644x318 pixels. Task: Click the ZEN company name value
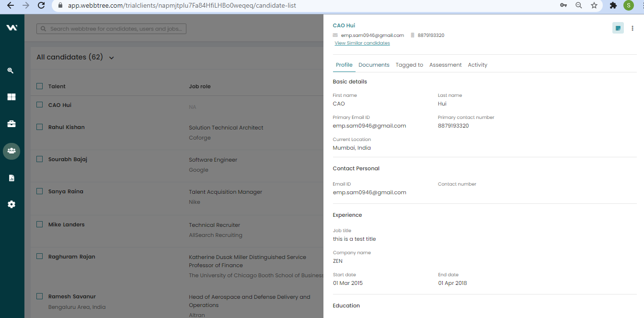click(x=338, y=261)
